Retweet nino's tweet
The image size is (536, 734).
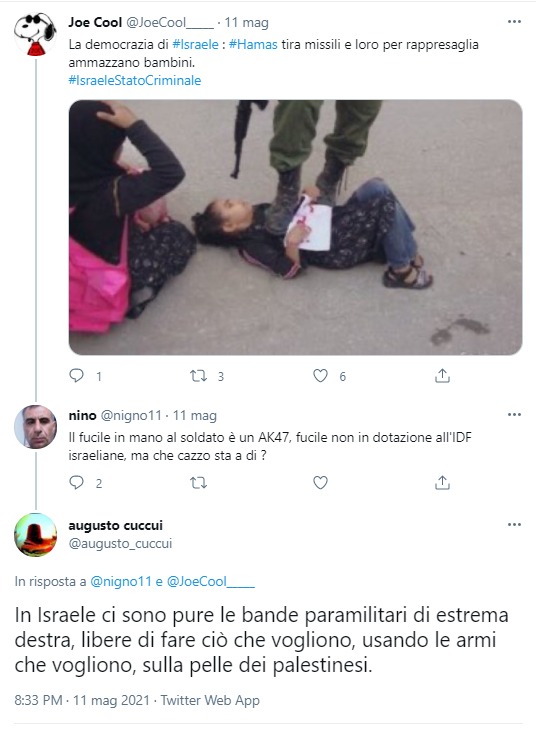(198, 482)
